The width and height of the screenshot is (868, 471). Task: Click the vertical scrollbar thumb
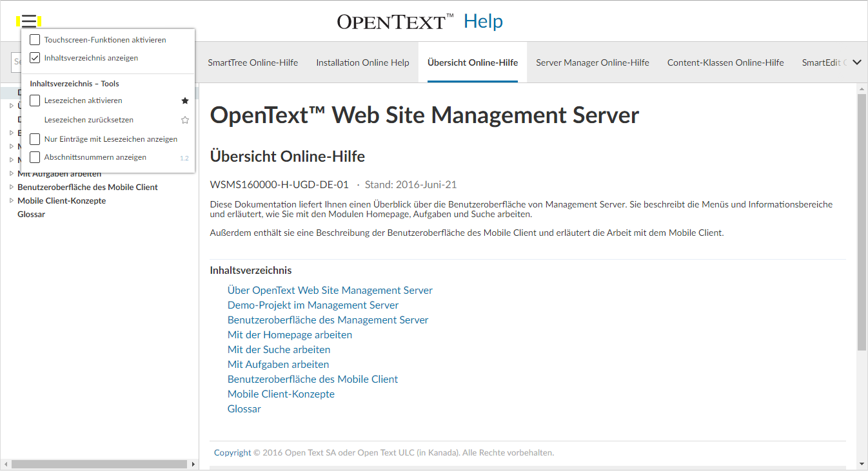coord(862,222)
